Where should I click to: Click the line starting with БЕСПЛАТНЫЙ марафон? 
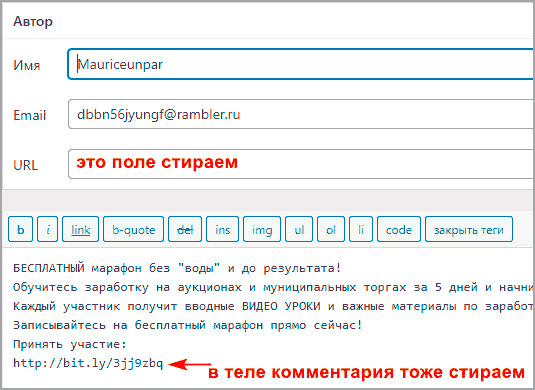(x=177, y=268)
